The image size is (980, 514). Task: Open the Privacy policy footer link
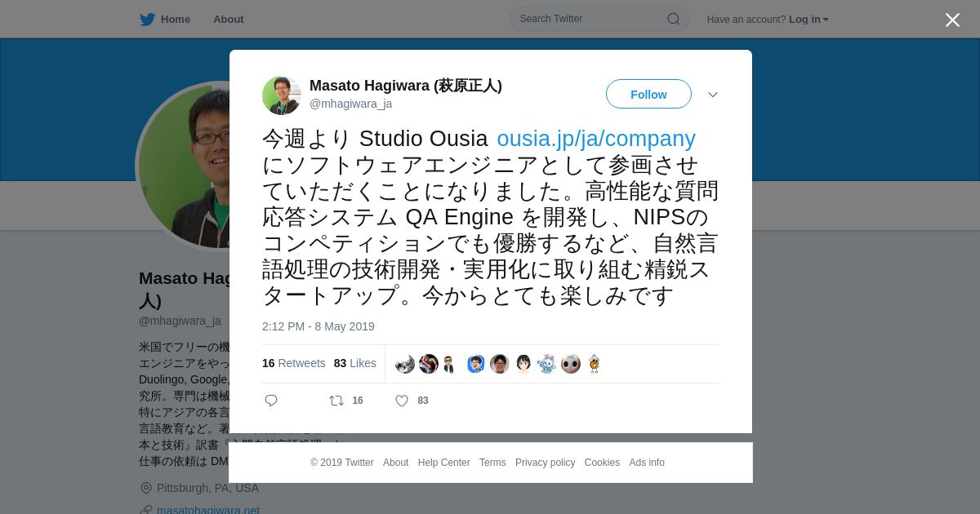click(x=545, y=463)
